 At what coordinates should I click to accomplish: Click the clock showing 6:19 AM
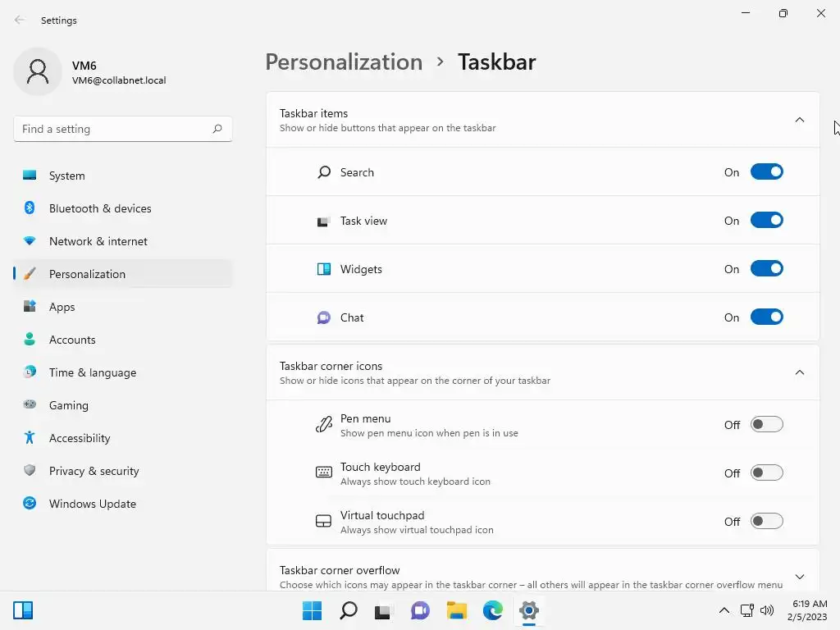click(x=810, y=604)
